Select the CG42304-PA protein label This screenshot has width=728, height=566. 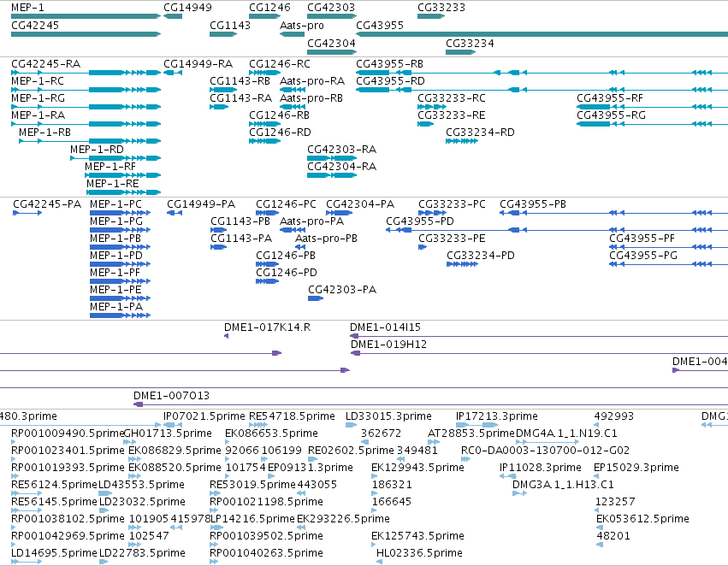[360, 204]
